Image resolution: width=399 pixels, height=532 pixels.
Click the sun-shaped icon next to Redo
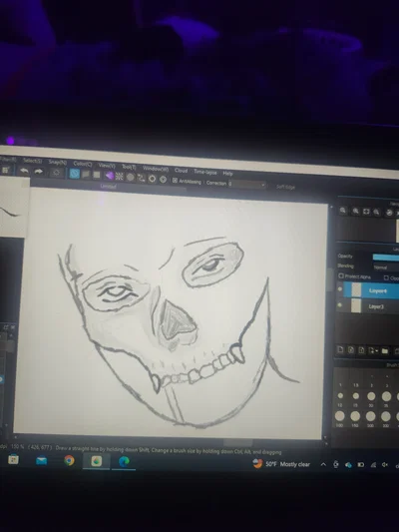[56, 173]
